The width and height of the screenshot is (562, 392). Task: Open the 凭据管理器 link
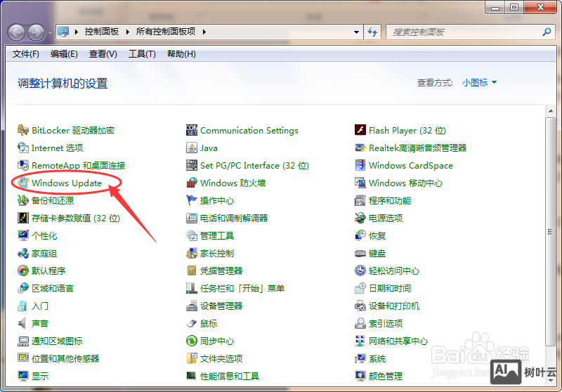221,271
